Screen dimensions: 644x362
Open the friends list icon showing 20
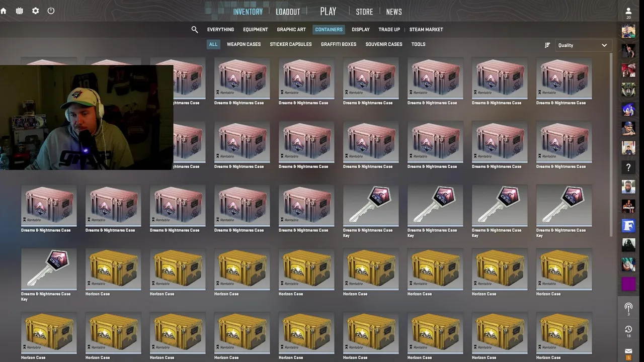click(628, 13)
